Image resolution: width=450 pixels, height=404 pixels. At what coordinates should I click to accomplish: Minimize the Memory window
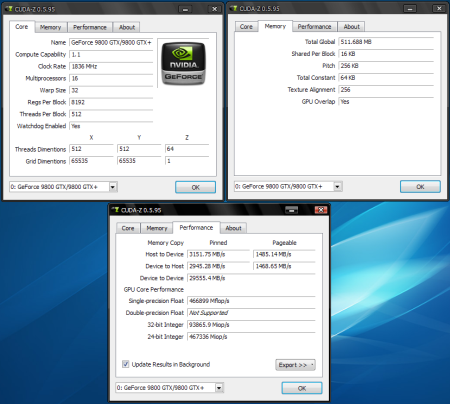(410, 9)
